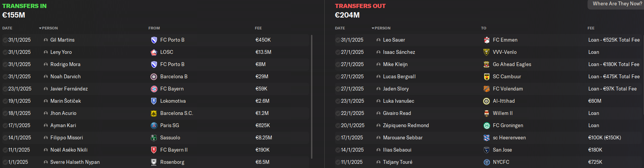This screenshot has width=644, height=168.
Task: Click the FEE column header under Transfers Out
Action: (591, 28)
